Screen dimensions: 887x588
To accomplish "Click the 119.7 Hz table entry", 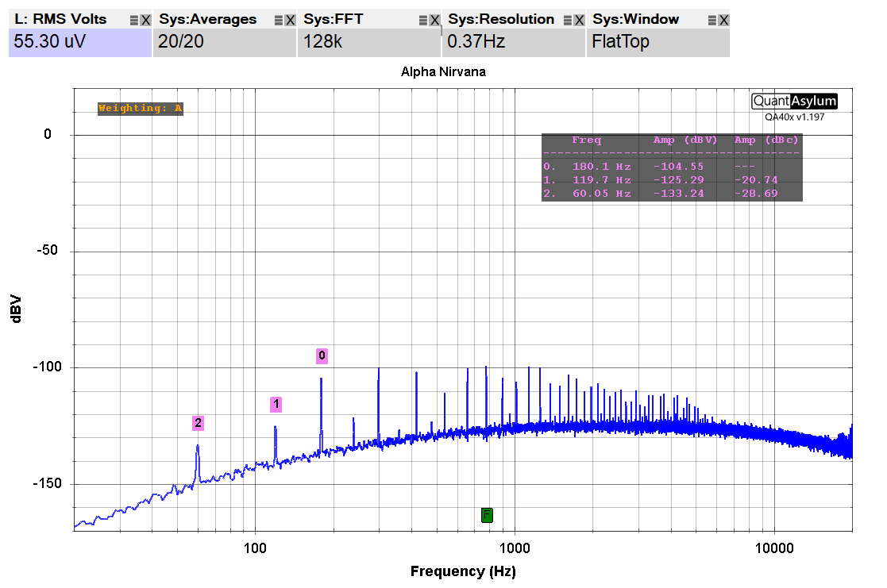I will point(601,180).
